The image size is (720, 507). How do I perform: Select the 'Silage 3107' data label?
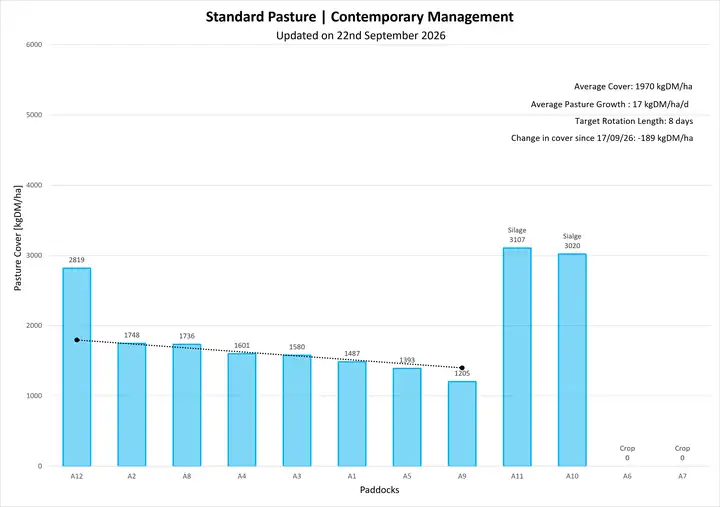coord(517,235)
